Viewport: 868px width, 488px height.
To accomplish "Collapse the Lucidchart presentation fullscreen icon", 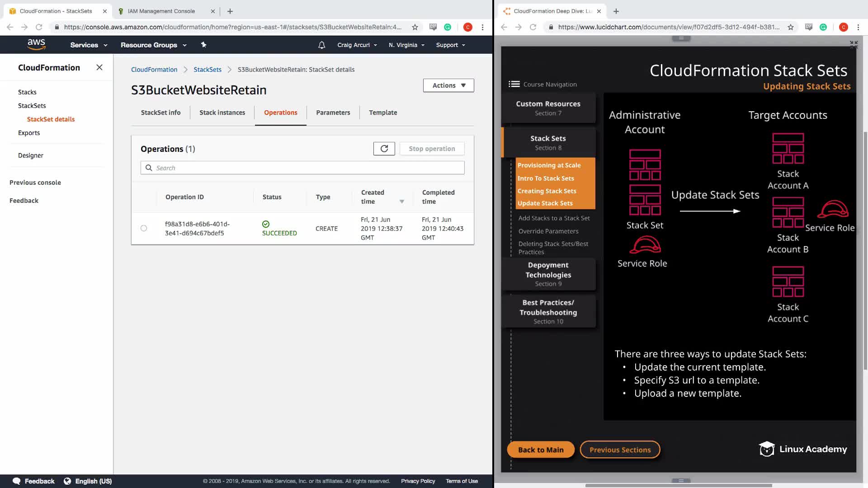I will click(853, 44).
